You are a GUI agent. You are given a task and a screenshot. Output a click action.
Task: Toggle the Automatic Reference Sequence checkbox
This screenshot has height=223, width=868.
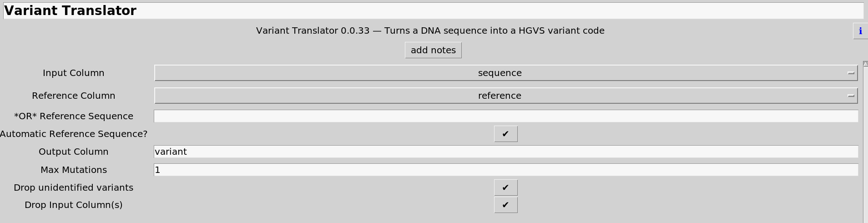[x=505, y=134]
